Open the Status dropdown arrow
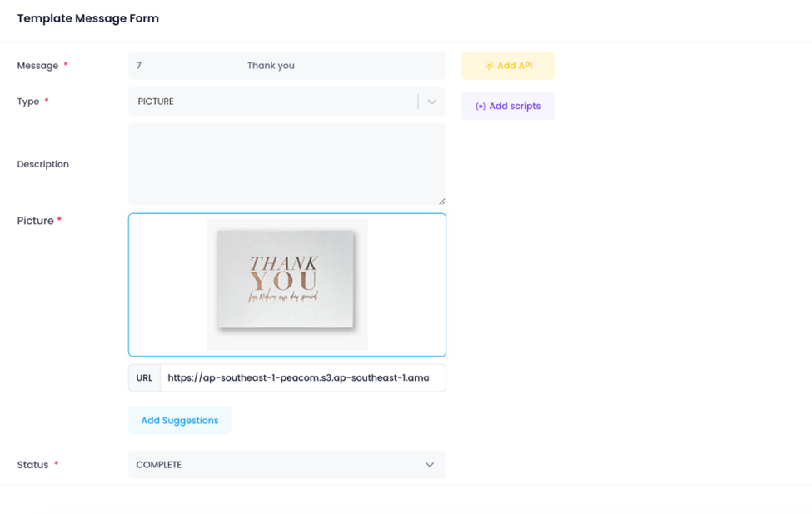Screen dimensions: 812x514 (430, 465)
